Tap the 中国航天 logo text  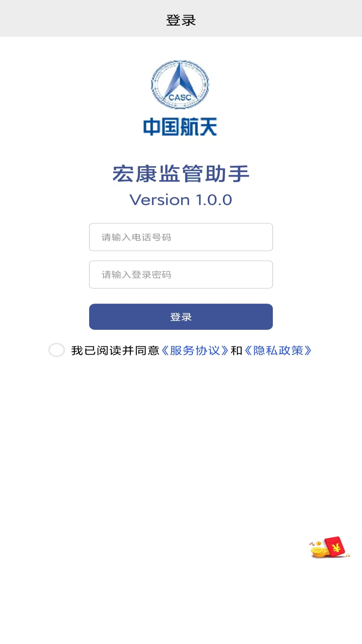pos(180,126)
